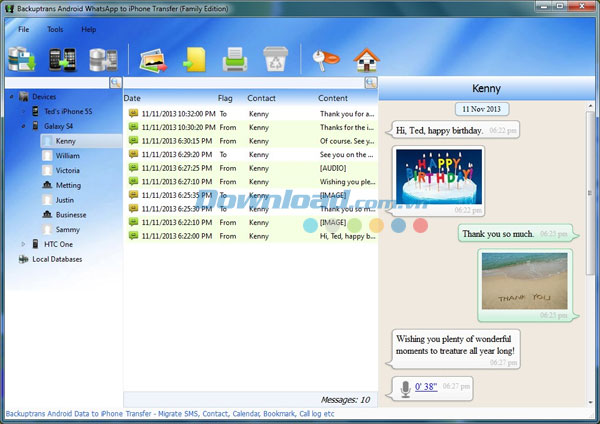Click search icon above the device tree
This screenshot has height=424, width=600.
(116, 82)
